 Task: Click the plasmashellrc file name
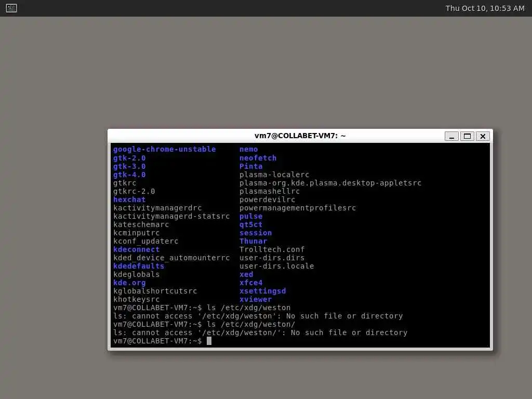coord(270,191)
